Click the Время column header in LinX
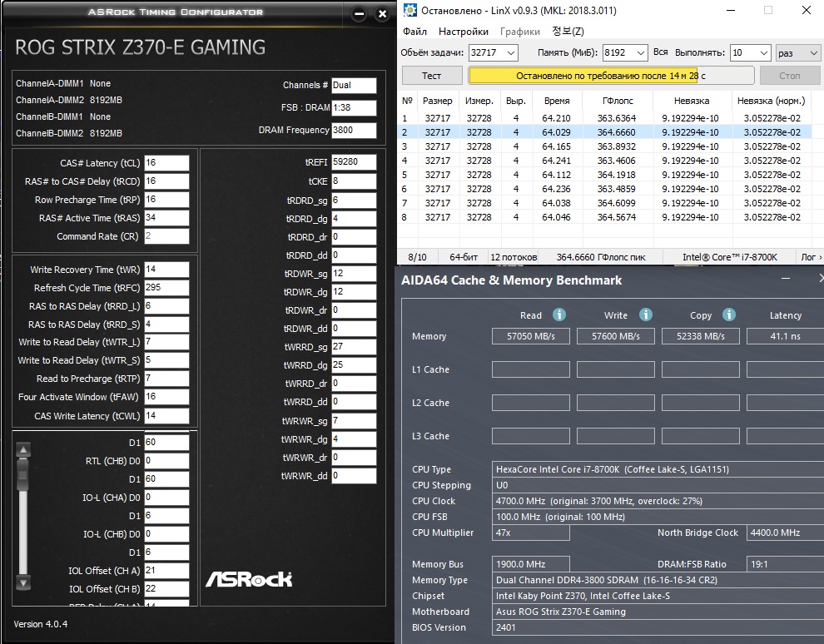The height and width of the screenshot is (644, 824). pos(557,101)
